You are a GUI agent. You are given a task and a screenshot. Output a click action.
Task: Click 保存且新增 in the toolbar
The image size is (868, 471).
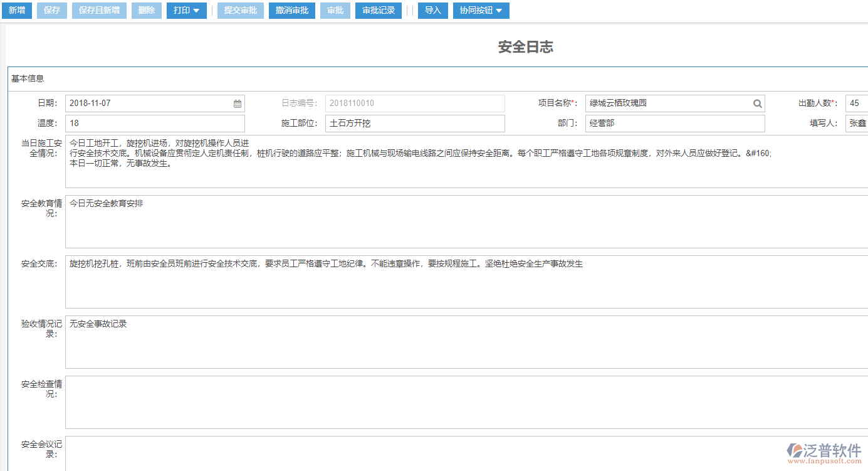tap(99, 11)
